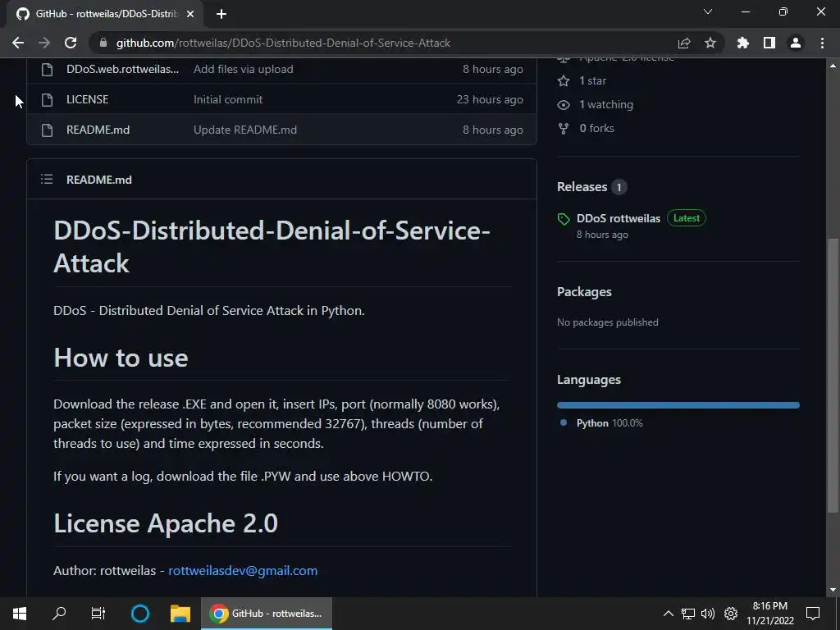Screen dimensions: 840x630
Task: Launch Cortana from the taskbar
Action: pos(139,614)
